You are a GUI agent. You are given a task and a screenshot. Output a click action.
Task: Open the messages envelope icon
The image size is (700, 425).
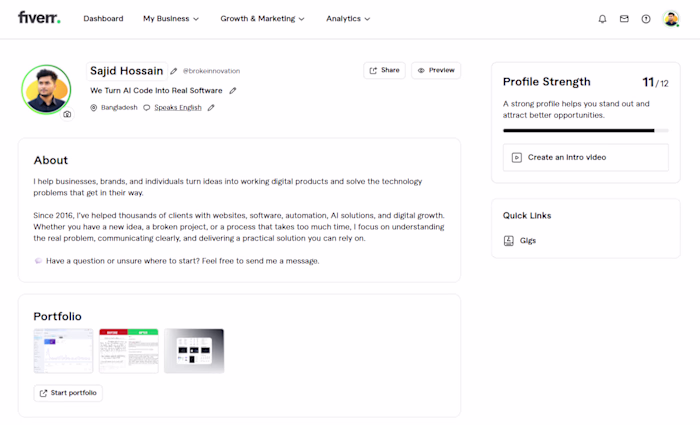(x=624, y=19)
